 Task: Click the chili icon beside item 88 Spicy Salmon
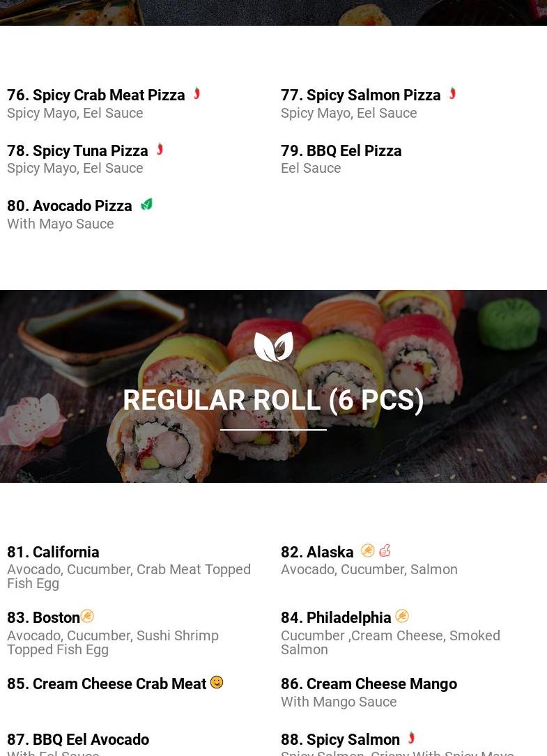[411, 738]
